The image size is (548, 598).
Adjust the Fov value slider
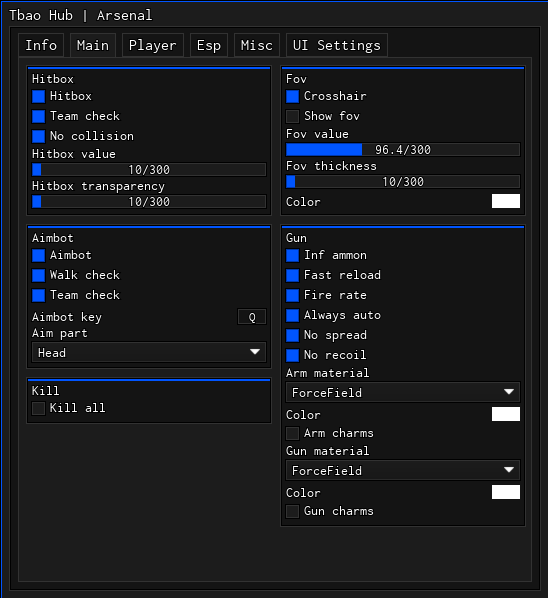tap(403, 150)
